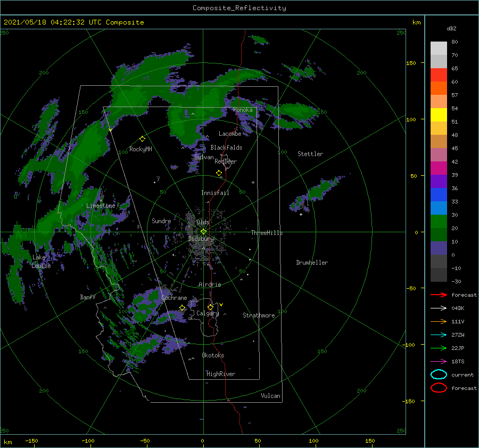Click the Composite_Reflectivity title text

[240, 8]
